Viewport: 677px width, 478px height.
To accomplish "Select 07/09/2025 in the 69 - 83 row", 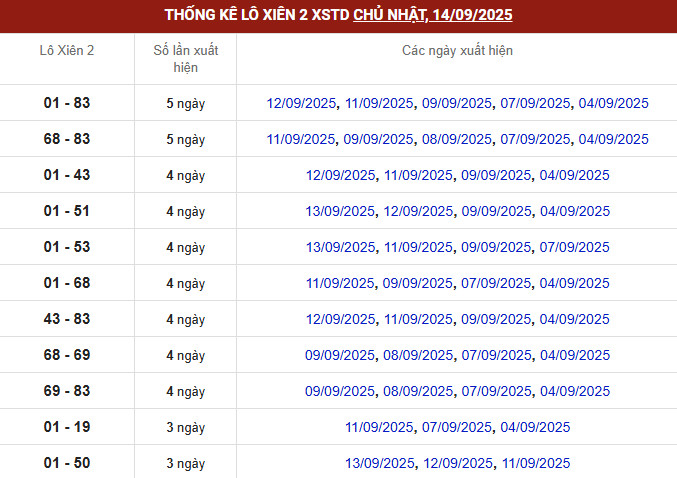I will pos(497,391).
